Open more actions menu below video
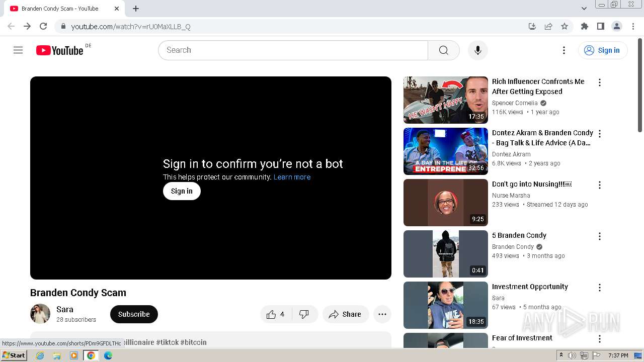Viewport: 644px width, 362px height. [x=382, y=314]
